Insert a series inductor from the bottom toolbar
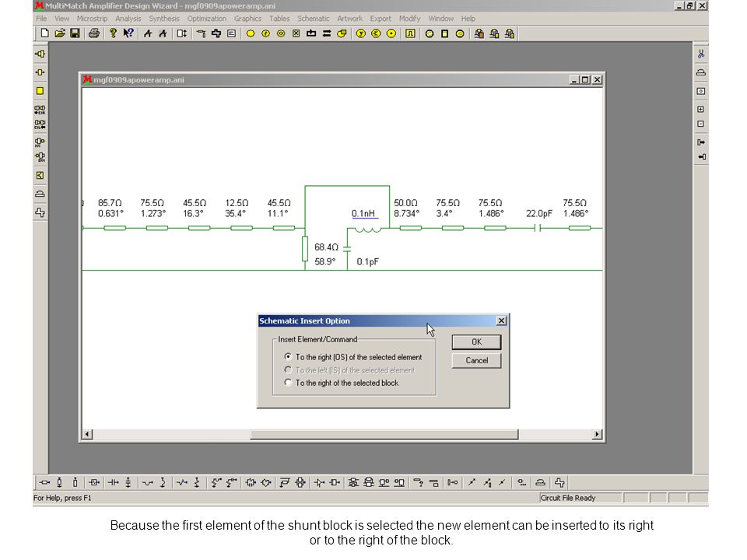Screen dimensions: 747x560 point(147,482)
